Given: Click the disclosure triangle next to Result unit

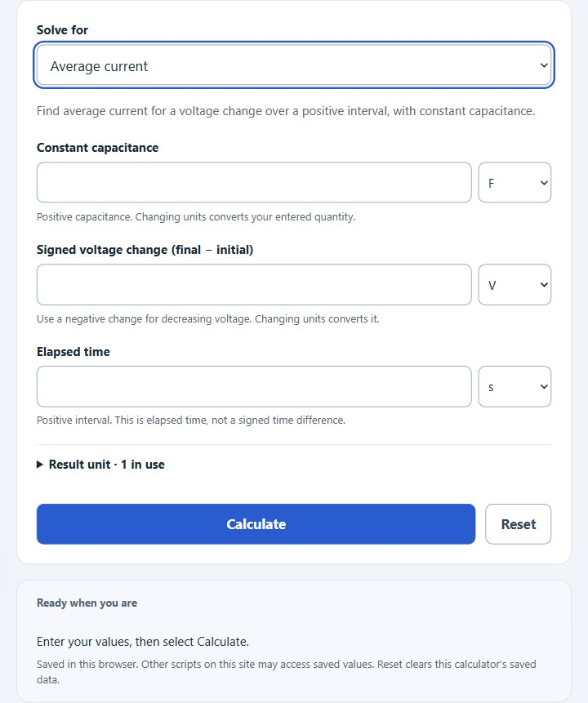Looking at the screenshot, I should [x=40, y=465].
